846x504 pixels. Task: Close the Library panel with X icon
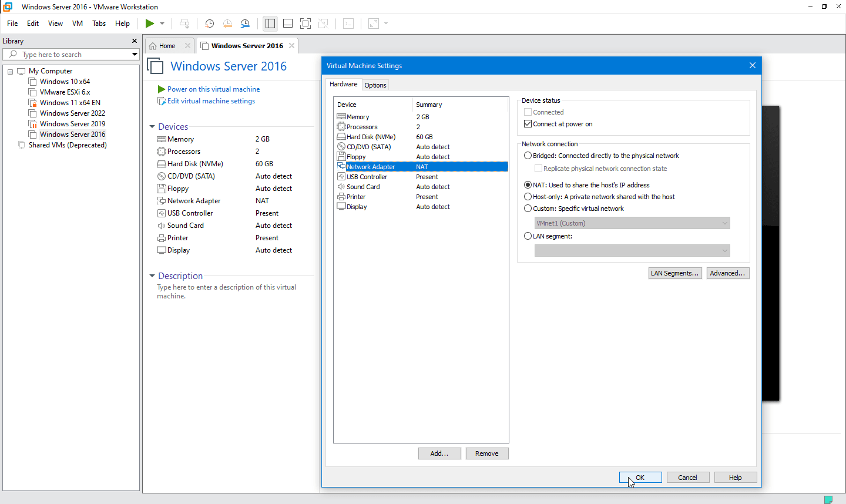(x=135, y=41)
